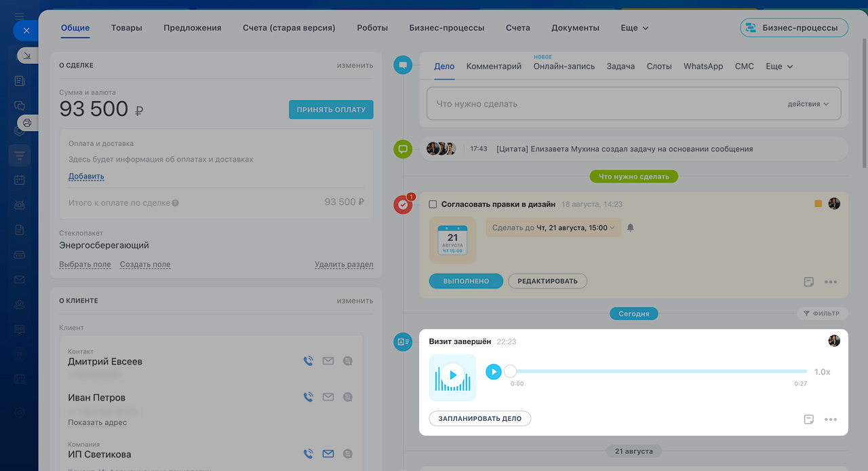The image size is (868, 471).
Task: Open chat with Ivan Petrov
Action: tap(348, 397)
